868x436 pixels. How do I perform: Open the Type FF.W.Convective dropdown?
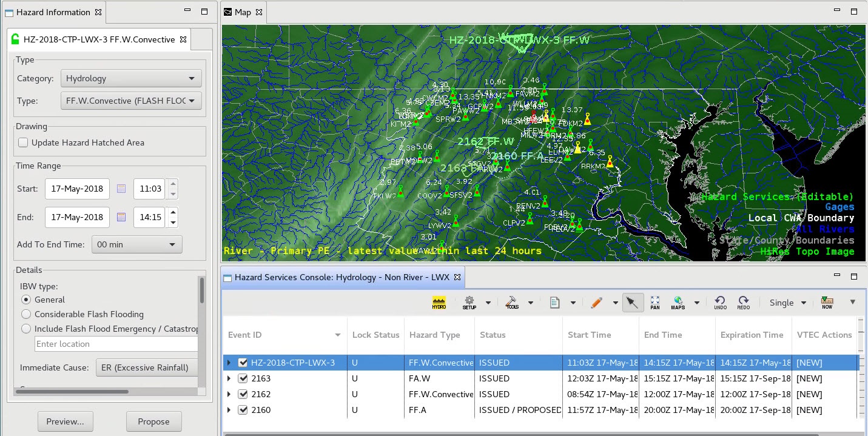pos(131,101)
